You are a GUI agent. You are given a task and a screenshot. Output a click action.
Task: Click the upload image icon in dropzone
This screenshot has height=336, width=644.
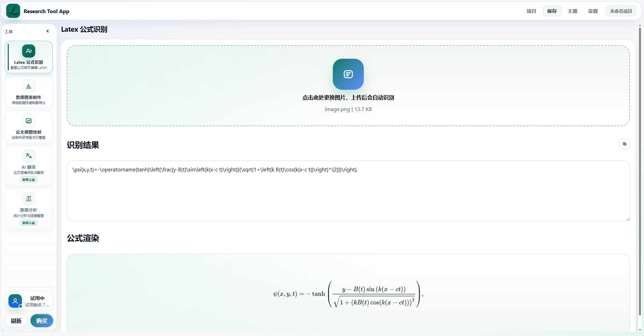coord(348,74)
